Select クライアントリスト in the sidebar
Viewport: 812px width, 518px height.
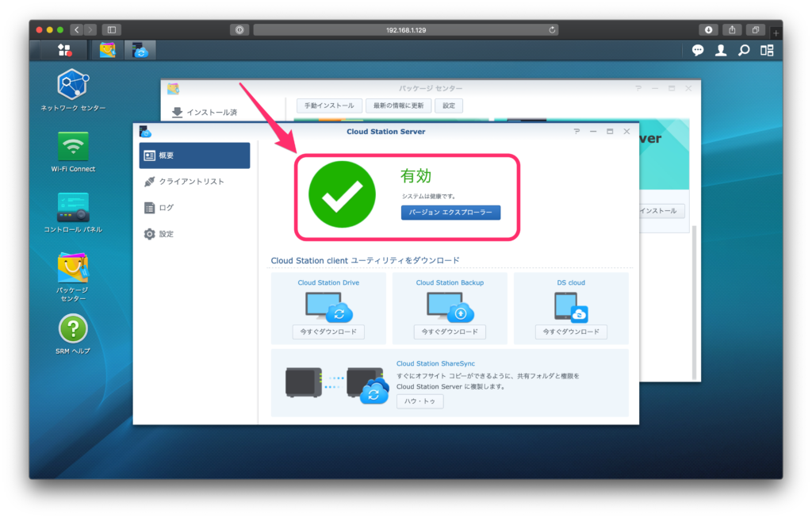pyautogui.click(x=191, y=182)
